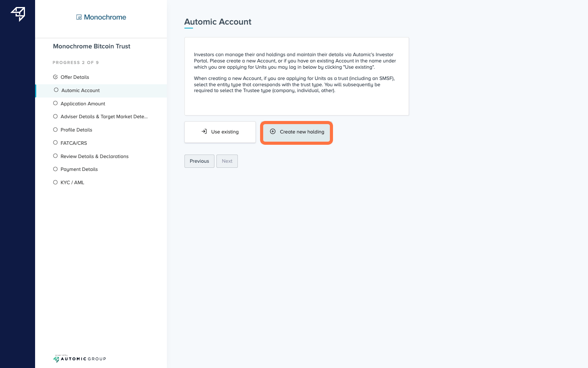Click Create new holding
This screenshot has width=588, height=368.
(x=297, y=132)
